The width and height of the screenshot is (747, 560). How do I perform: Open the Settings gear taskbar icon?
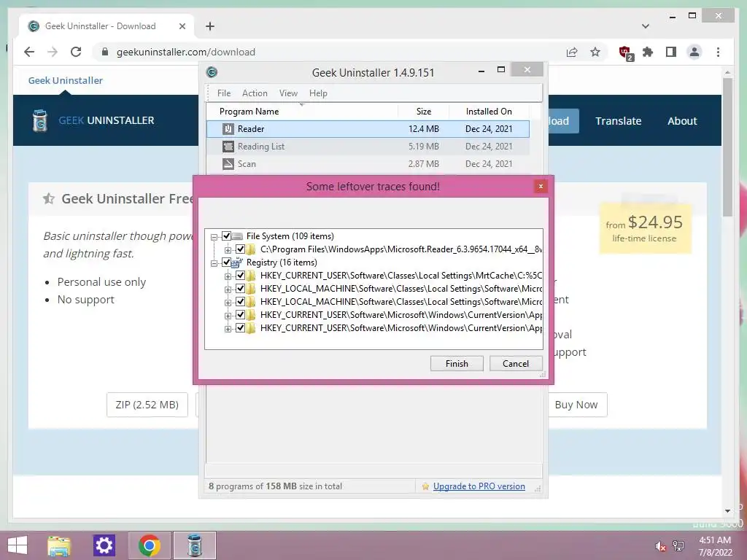104,545
